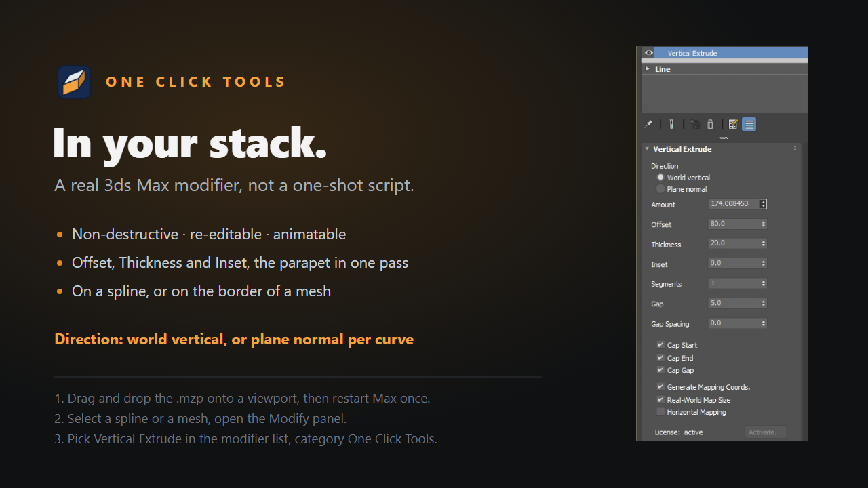Click the 'In your stack.' headline

pyautogui.click(x=190, y=144)
